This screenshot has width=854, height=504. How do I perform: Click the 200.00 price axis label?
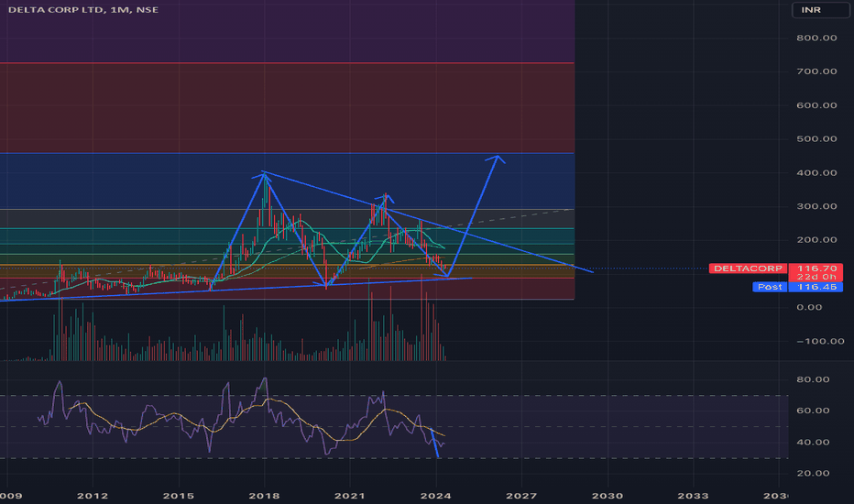click(816, 240)
